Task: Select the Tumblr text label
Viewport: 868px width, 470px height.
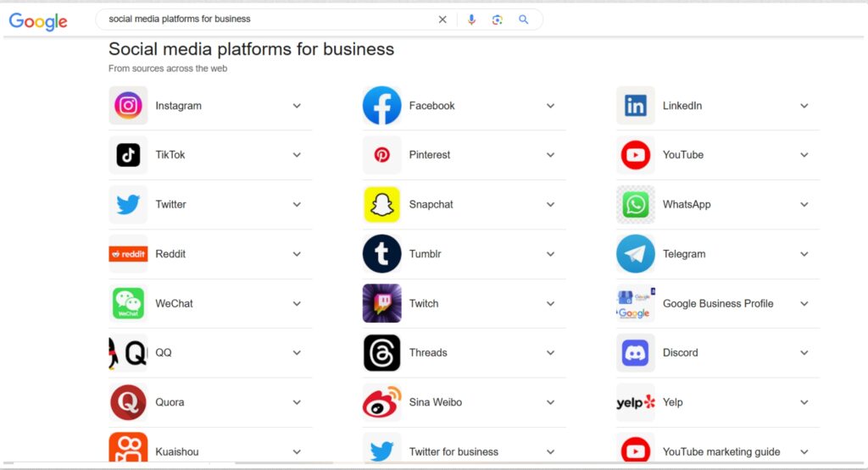Action: [426, 254]
